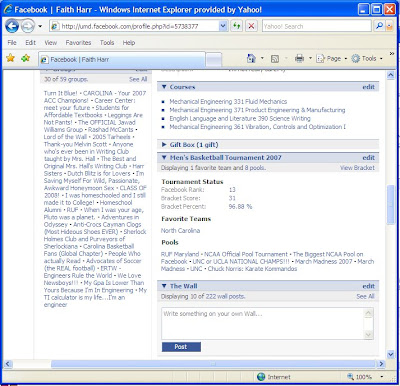Image resolution: width=400 pixels, height=386 pixels.
Task: Click the address bar URL field
Action: coord(135,26)
